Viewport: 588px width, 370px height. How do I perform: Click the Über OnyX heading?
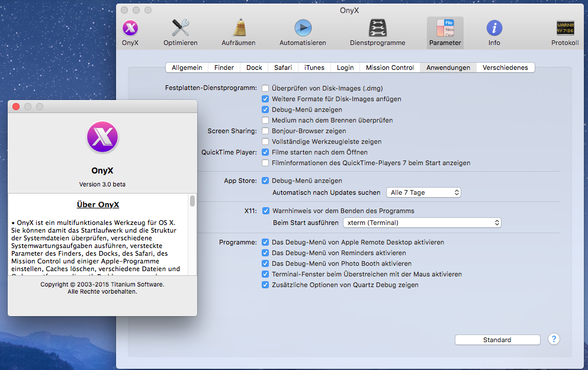(x=98, y=205)
